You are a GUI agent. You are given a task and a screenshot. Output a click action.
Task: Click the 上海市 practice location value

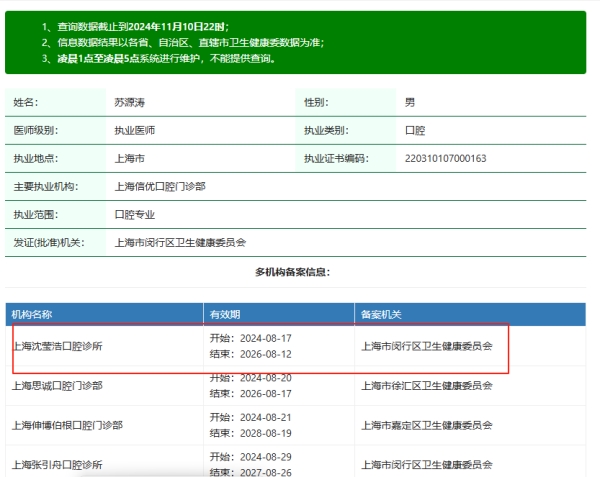pyautogui.click(x=129, y=158)
